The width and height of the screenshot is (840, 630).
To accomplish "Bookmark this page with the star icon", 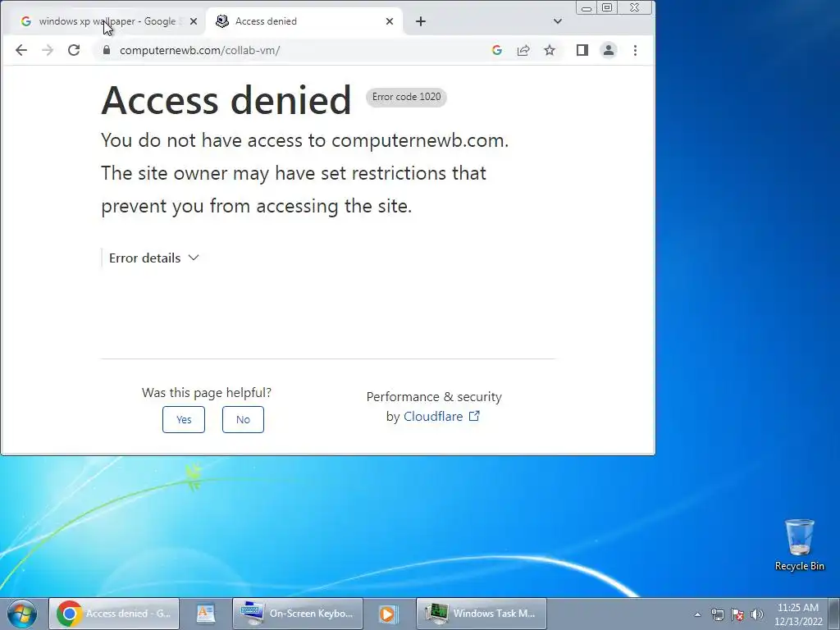I will point(550,50).
